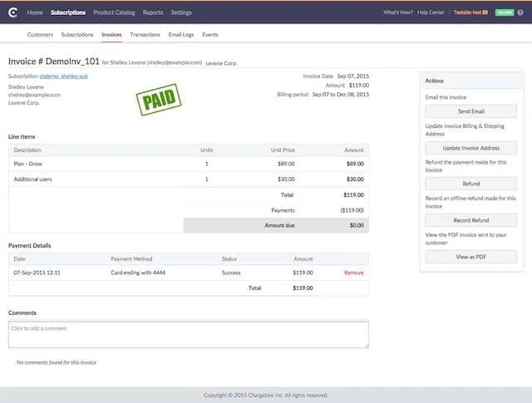Screen dimensions: 532x403
Task: Click Update Invoice Address button
Action: pos(471,148)
